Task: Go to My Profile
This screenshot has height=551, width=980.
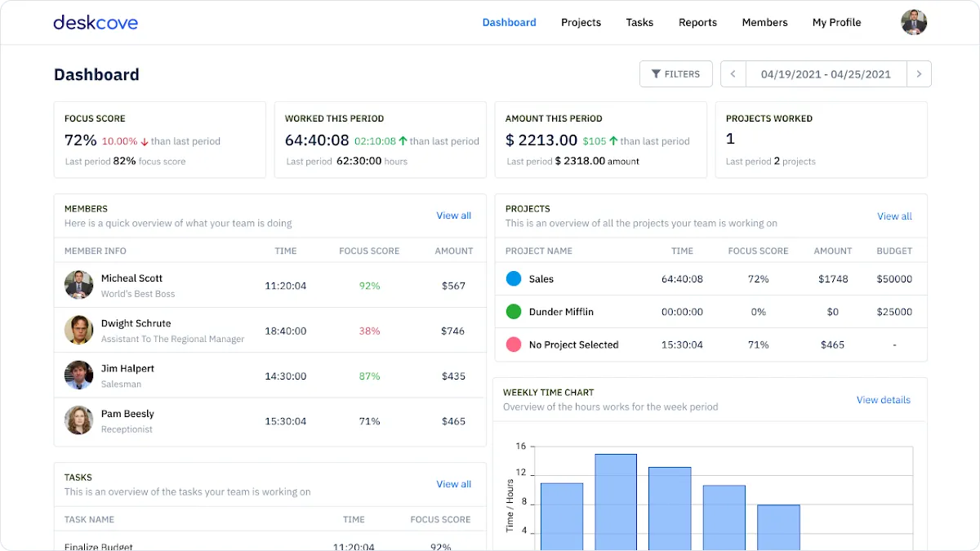Action: pos(836,23)
